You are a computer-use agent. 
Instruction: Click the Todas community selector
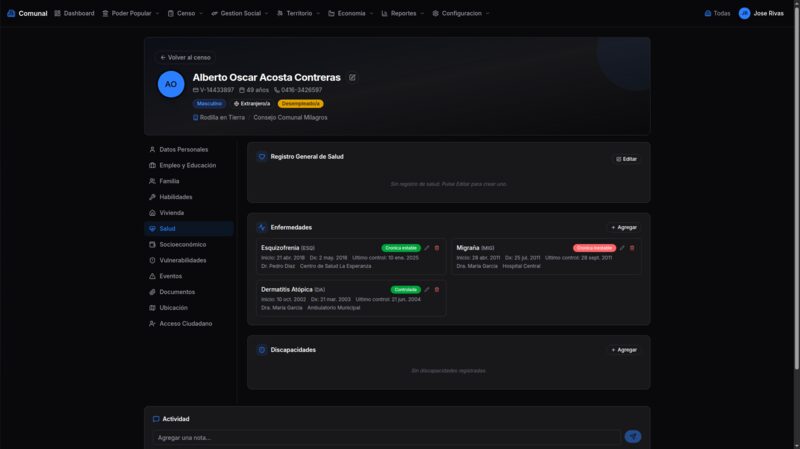coord(717,13)
